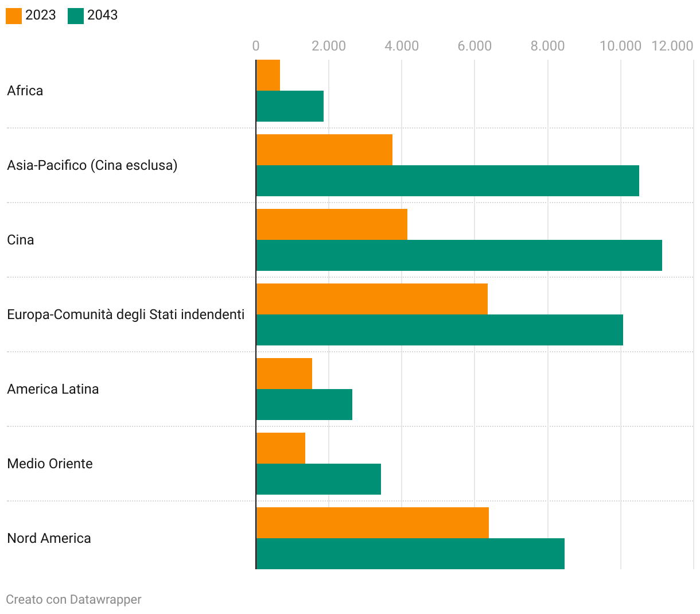The height and width of the screenshot is (614, 700).
Task: Click the 'Europa-Comunità degli Stati indendenti' label
Action: (126, 314)
